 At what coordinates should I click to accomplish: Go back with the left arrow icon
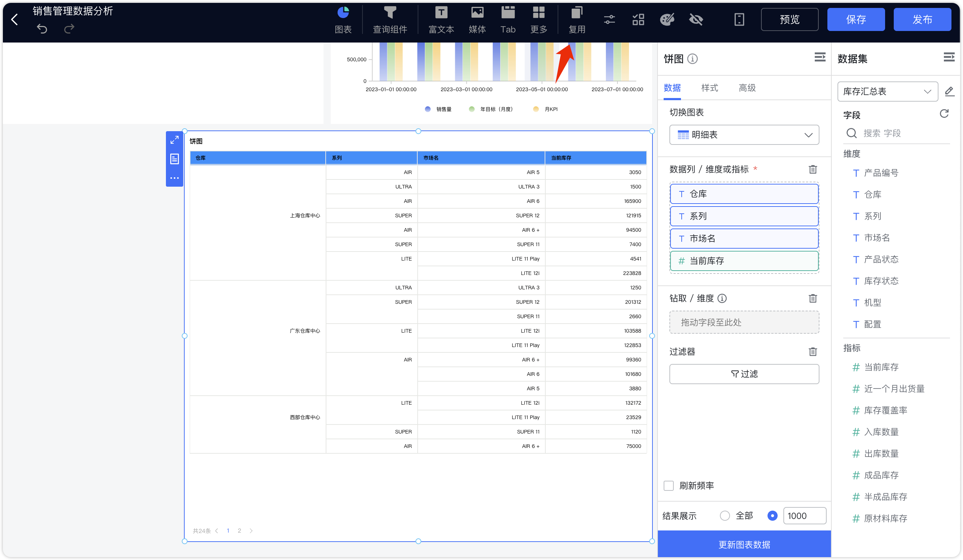click(x=15, y=19)
